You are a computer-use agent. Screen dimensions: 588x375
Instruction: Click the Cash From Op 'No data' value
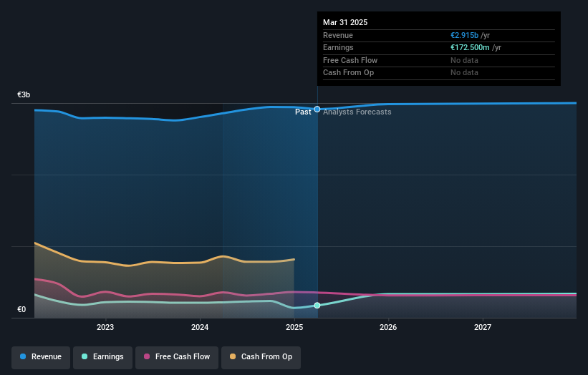464,73
